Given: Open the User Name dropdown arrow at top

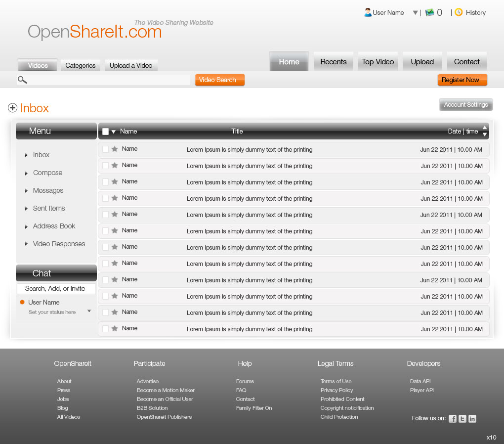Looking at the screenshot, I should pos(415,12).
